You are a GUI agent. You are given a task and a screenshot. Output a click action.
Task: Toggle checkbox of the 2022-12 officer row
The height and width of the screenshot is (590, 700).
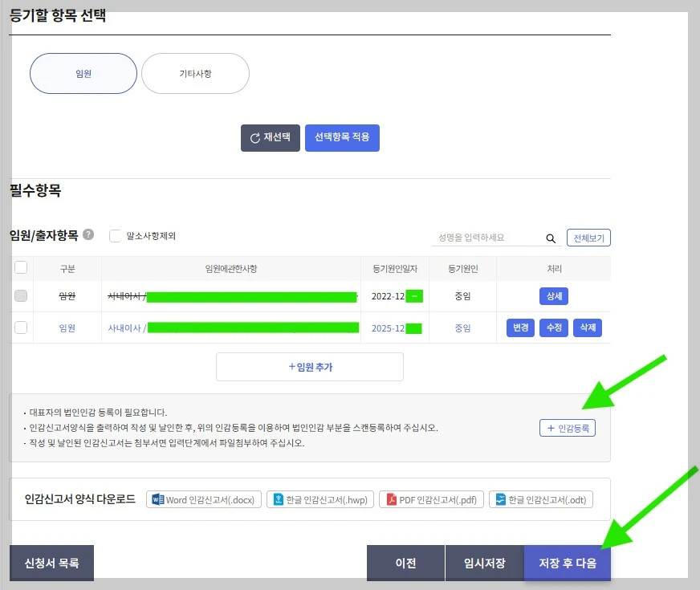tap(21, 296)
